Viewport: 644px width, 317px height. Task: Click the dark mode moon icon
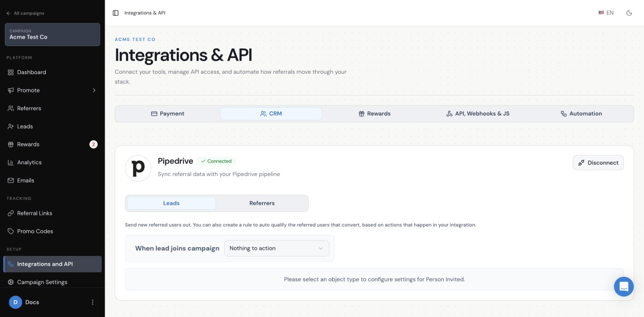(x=629, y=13)
